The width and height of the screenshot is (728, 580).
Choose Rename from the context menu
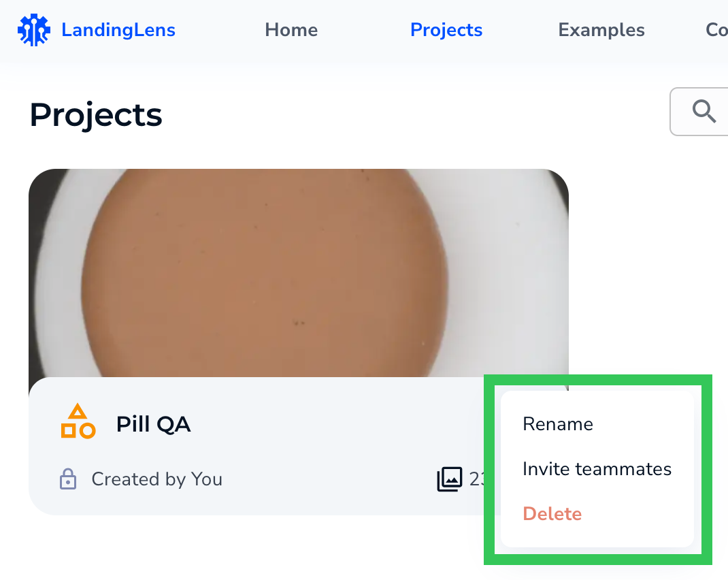click(558, 423)
